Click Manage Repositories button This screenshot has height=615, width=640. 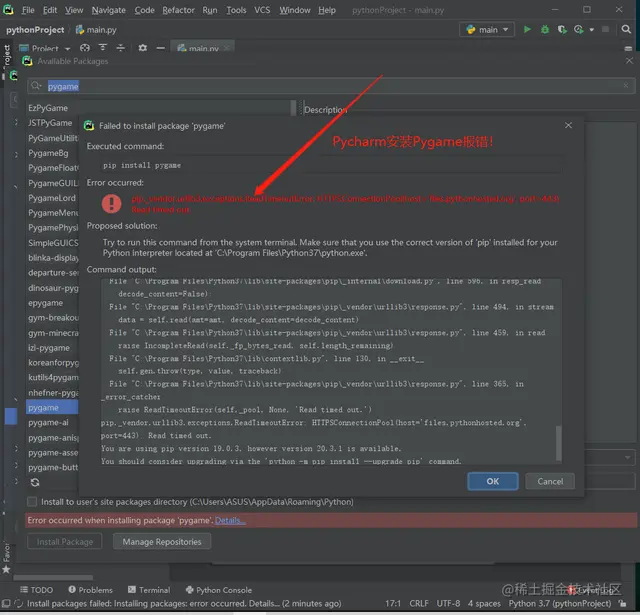click(162, 542)
